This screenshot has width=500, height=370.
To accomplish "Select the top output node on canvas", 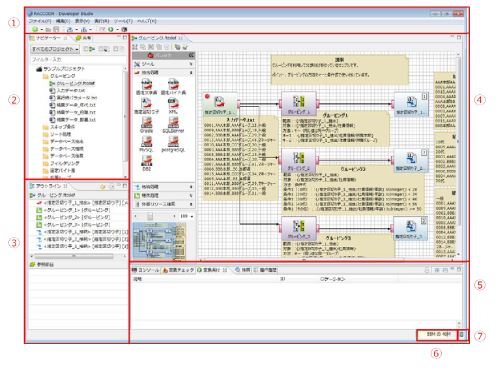I will coord(411,104).
